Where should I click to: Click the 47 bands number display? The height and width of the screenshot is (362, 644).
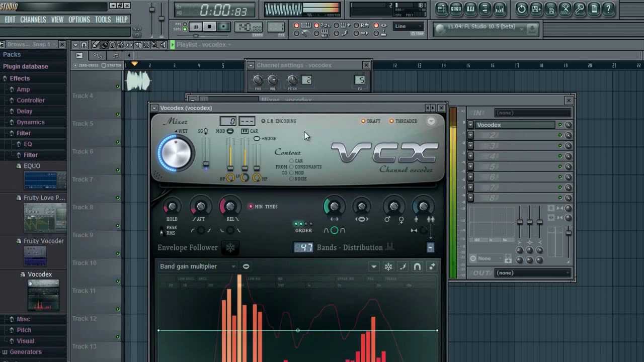(x=303, y=247)
